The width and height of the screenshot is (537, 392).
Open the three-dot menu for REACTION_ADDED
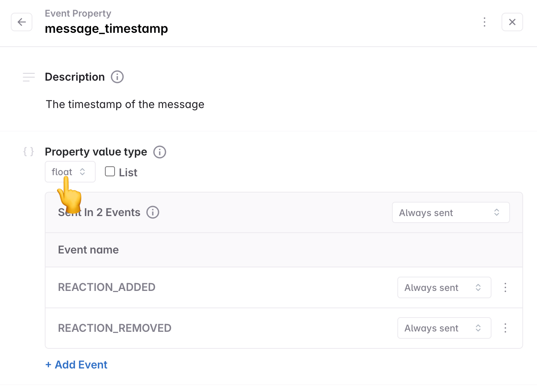[505, 287]
